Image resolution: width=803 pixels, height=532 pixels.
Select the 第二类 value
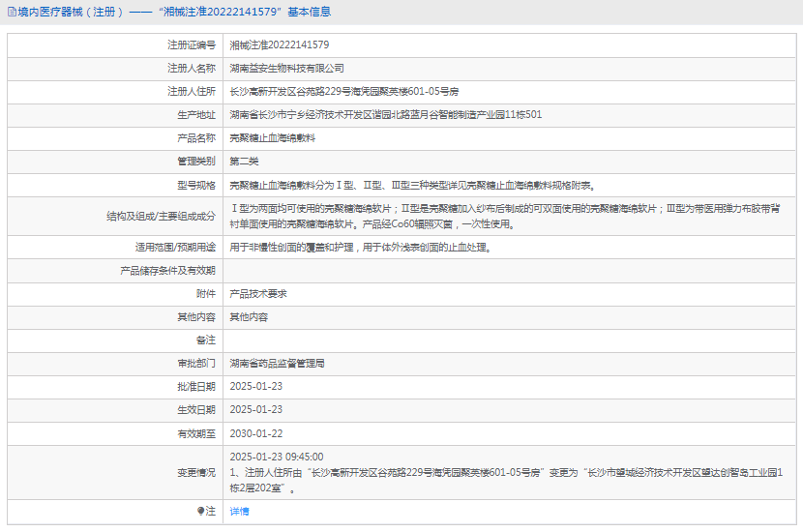point(244,162)
